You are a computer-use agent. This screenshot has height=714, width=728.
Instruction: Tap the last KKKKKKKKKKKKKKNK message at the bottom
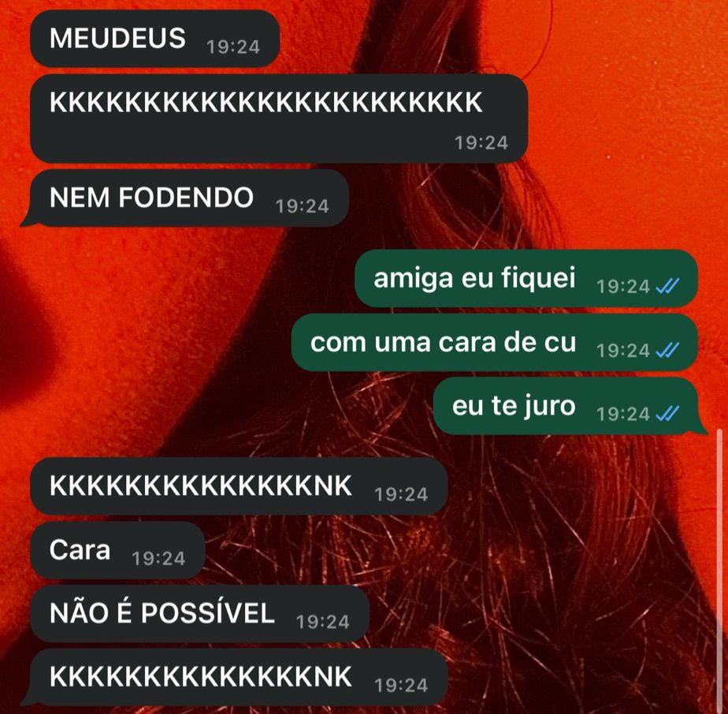pyautogui.click(x=235, y=678)
